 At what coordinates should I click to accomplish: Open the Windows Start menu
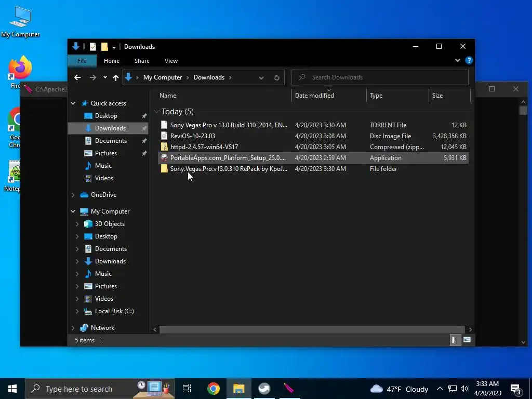click(12, 389)
